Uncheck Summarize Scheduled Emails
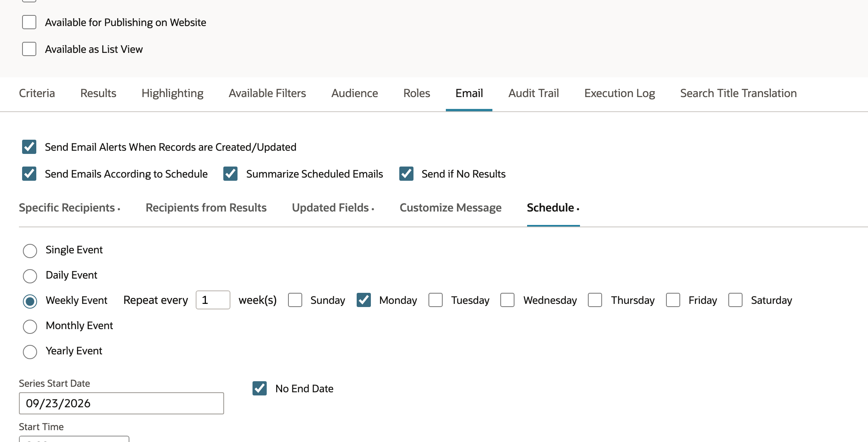The width and height of the screenshot is (868, 442). point(230,174)
